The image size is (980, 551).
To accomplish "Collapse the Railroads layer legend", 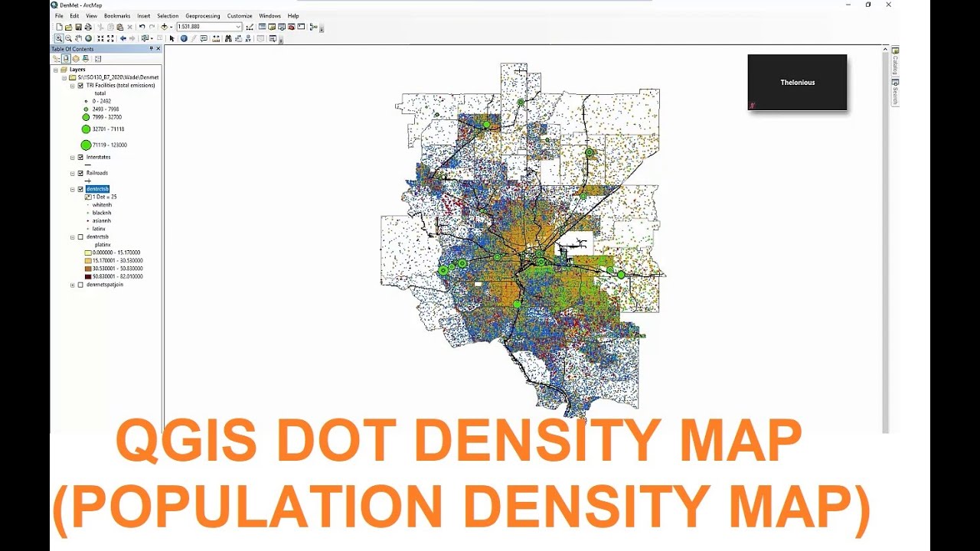I will click(72, 173).
